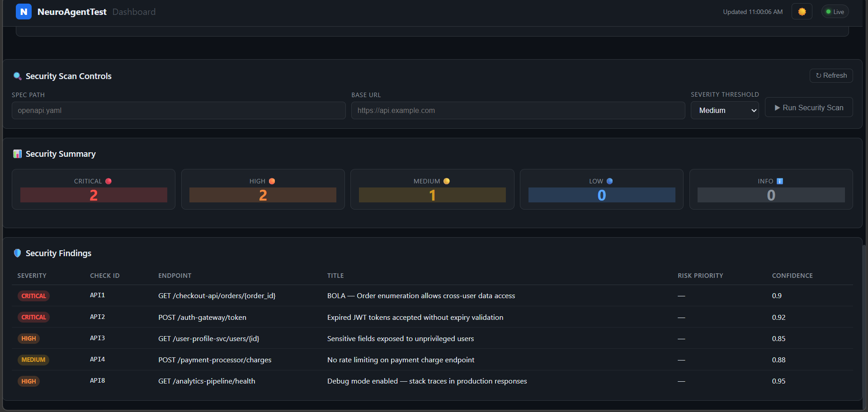Click the bar chart Security Summary icon
The width and height of the screenshot is (868, 412).
pos(17,154)
